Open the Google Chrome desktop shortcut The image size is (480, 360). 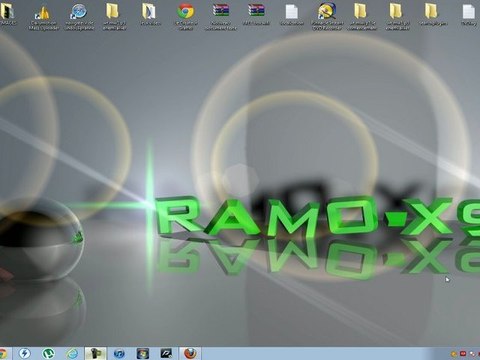[186, 17]
